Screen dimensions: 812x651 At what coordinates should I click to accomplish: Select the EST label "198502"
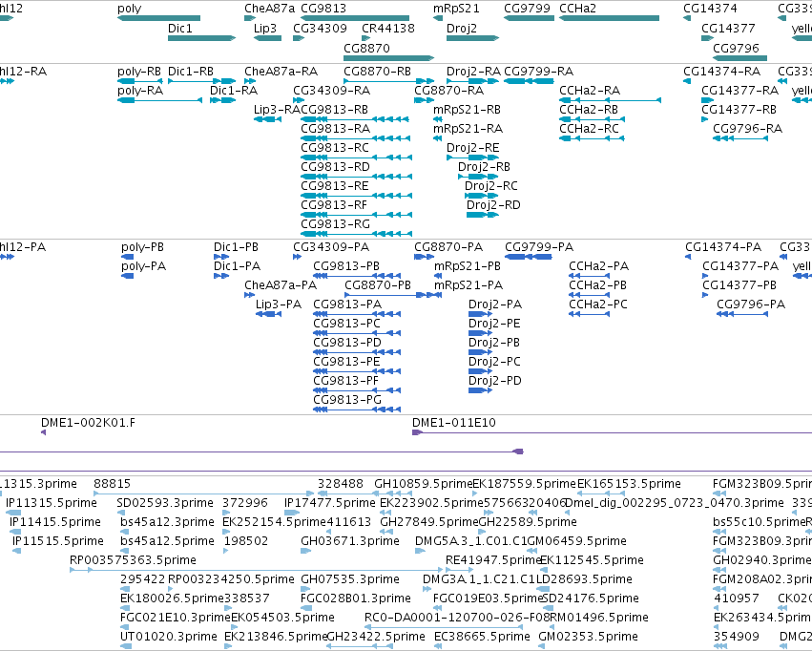point(246,541)
